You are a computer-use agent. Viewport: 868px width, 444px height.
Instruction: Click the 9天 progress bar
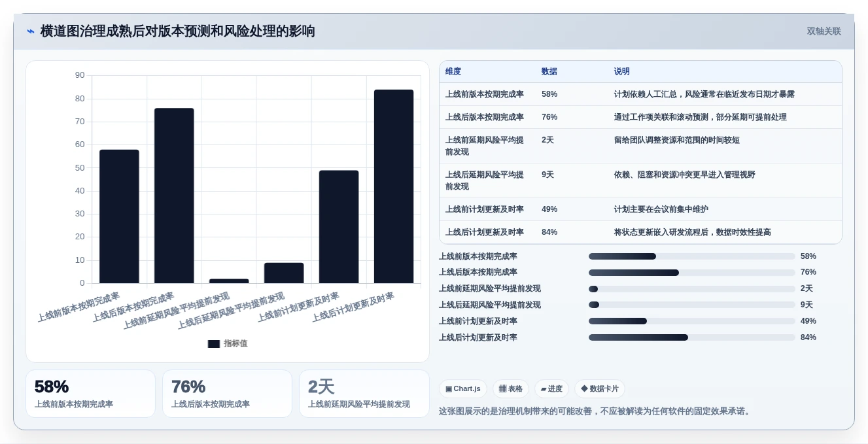692,305
